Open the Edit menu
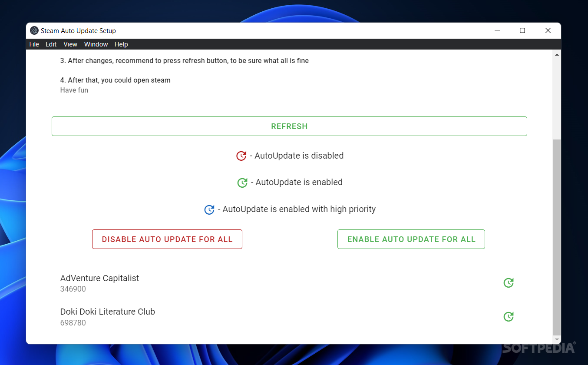This screenshot has height=365, width=588. pos(51,44)
